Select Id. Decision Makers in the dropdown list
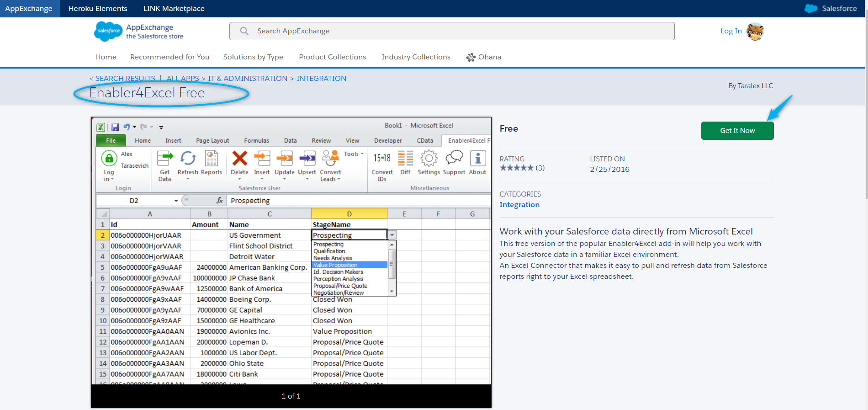This screenshot has height=410, width=868. 339,272
